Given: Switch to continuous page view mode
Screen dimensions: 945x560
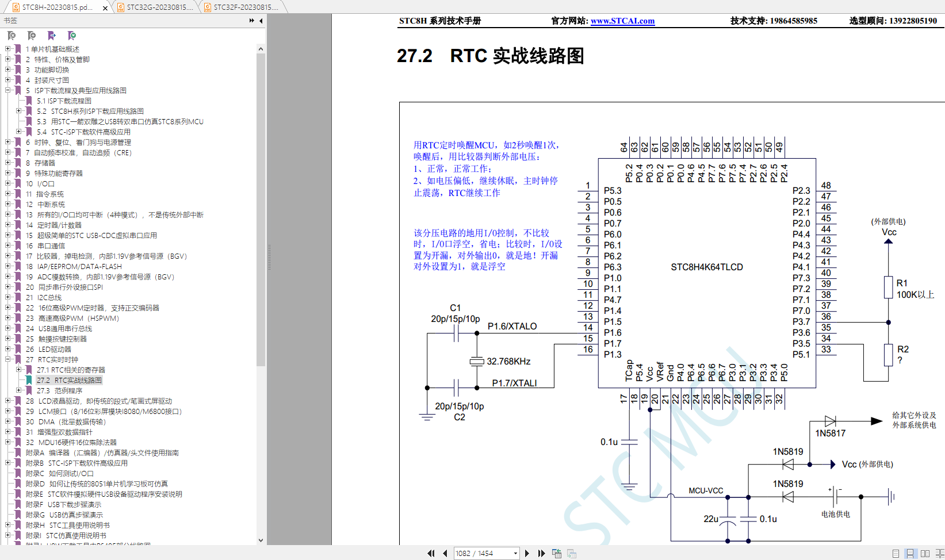Looking at the screenshot, I should (910, 553).
